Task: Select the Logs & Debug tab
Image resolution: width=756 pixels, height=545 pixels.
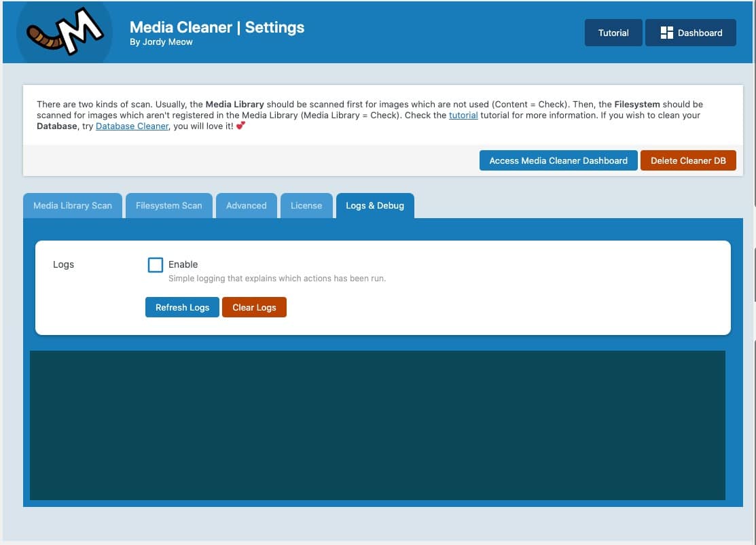Action: [x=375, y=205]
